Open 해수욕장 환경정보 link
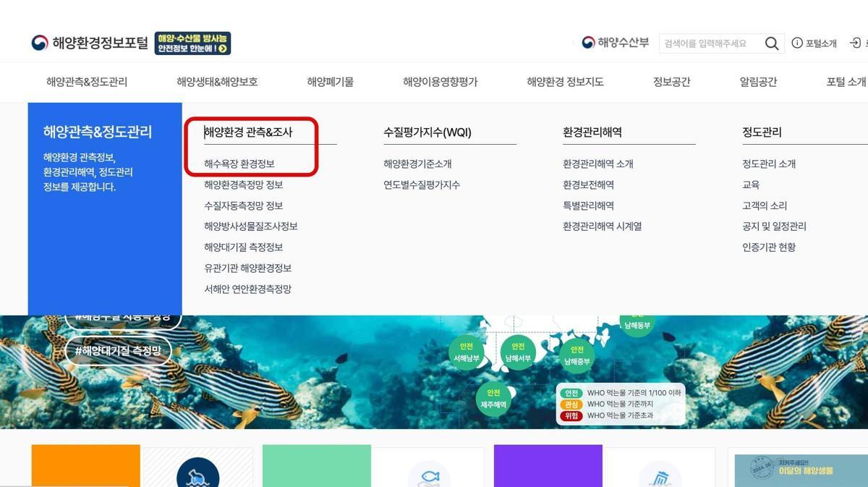Screen dimensions: 868x487 [239, 164]
